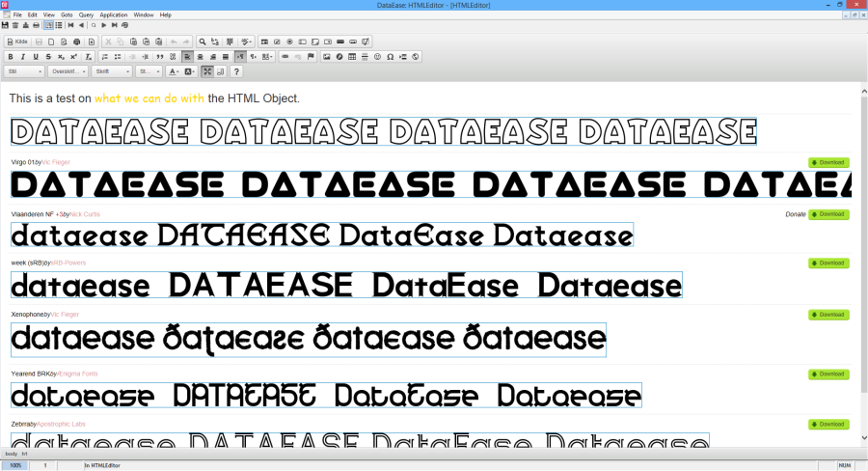Click the Strikethrough formatting icon
The image size is (868, 471).
(x=48, y=57)
